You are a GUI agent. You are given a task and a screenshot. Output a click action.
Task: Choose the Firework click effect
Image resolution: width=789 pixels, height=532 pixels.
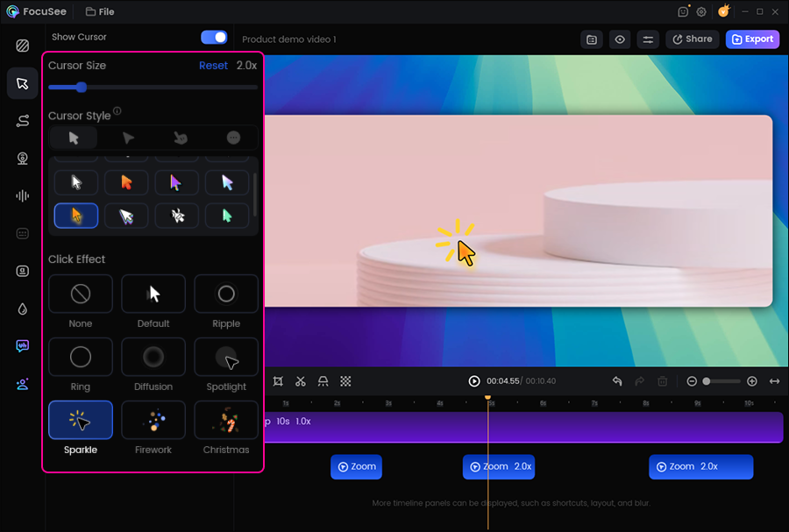point(153,421)
